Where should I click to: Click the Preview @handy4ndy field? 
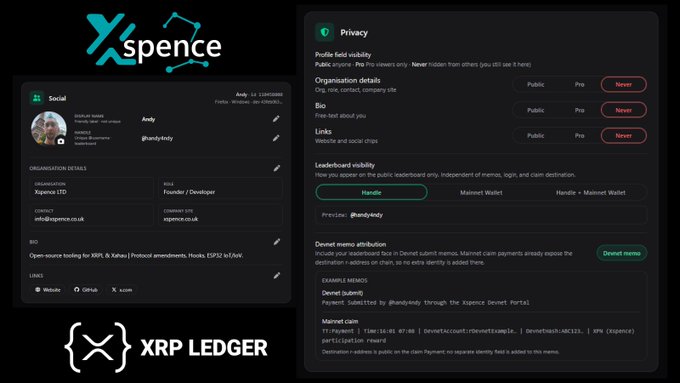pyautogui.click(x=481, y=215)
